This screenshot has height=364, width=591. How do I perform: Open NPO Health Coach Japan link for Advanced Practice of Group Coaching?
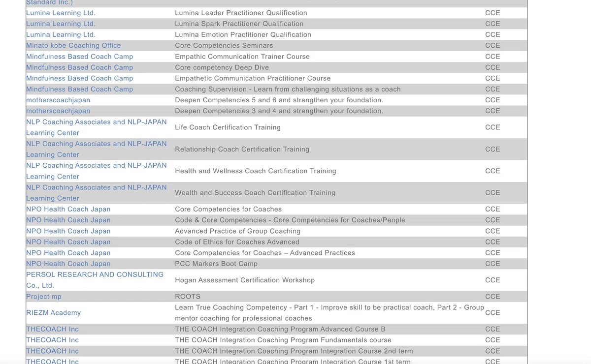68,231
